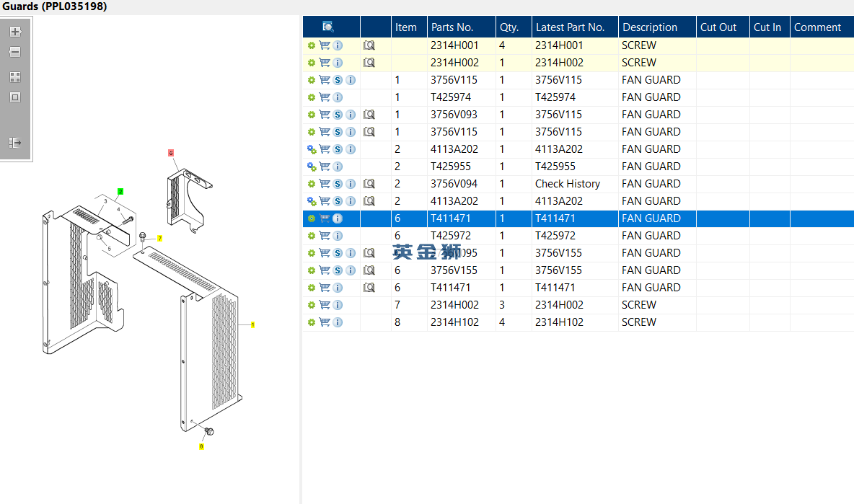Click the S icon for part 3756V094
The height and width of the screenshot is (504, 854).
coord(338,184)
